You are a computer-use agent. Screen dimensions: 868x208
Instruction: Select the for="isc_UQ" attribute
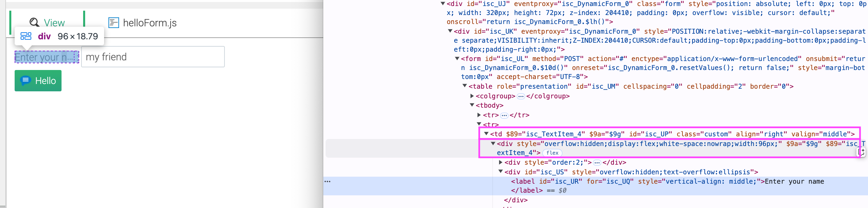[x=610, y=181]
